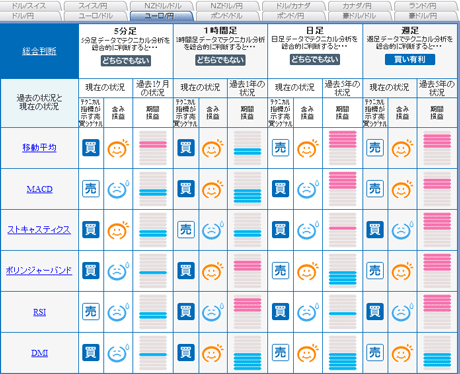Click the RSI 週足 pink profit bar gauge
The image size is (460, 374).
[437, 312]
